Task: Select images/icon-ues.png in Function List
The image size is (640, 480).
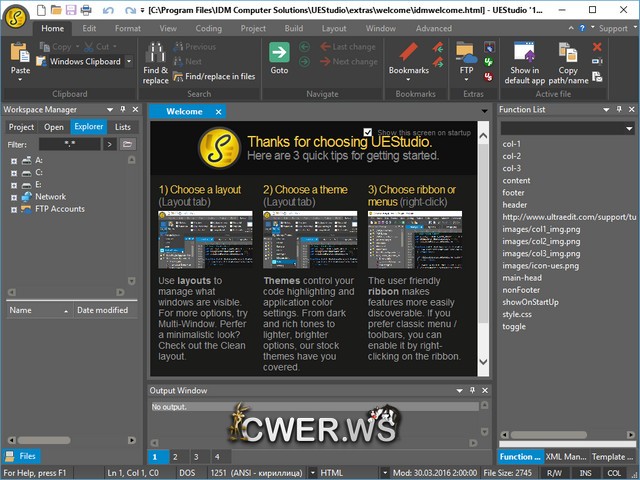Action: (x=540, y=266)
